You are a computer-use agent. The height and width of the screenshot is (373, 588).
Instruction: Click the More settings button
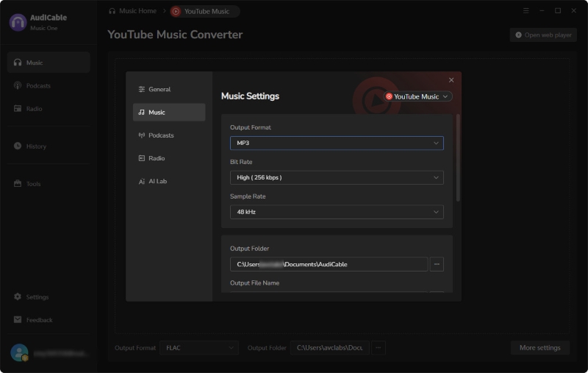pyautogui.click(x=540, y=348)
